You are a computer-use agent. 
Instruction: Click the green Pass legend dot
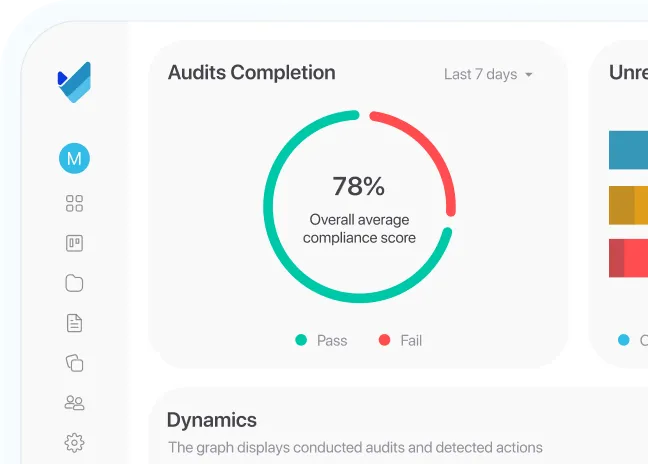click(x=301, y=340)
